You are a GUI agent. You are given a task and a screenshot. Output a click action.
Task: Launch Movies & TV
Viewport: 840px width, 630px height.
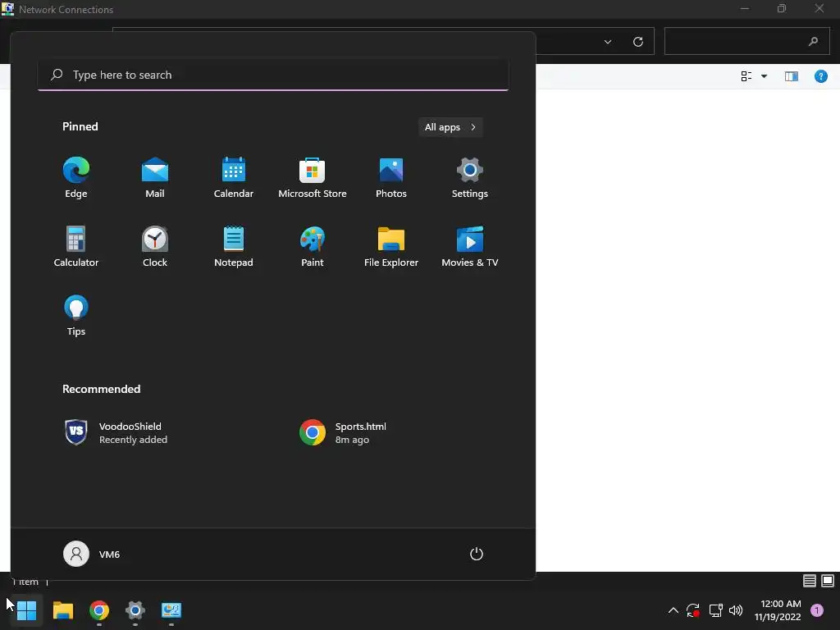coord(470,247)
